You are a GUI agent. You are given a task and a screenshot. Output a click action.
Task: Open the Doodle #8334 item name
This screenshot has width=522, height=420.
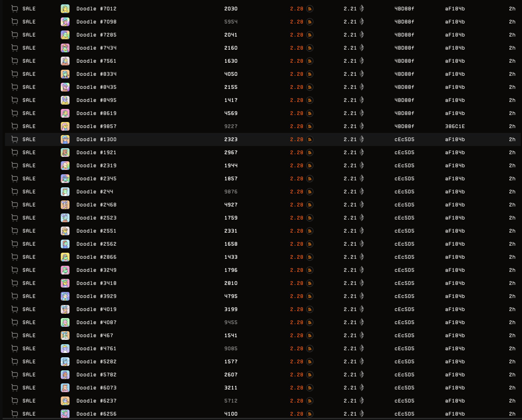pos(97,74)
